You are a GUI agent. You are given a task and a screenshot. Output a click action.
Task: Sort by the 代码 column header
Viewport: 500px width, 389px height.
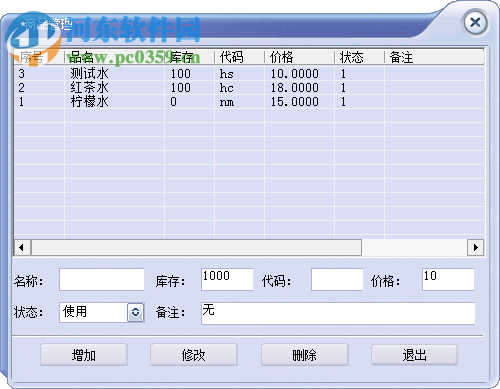(239, 57)
